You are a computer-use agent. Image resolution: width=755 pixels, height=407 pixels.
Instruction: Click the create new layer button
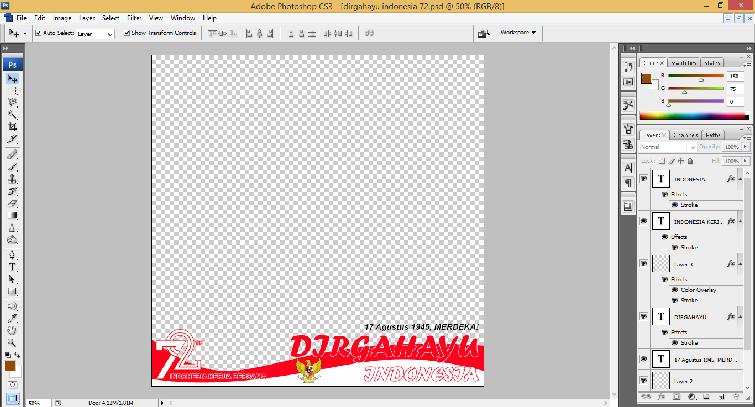click(x=721, y=397)
